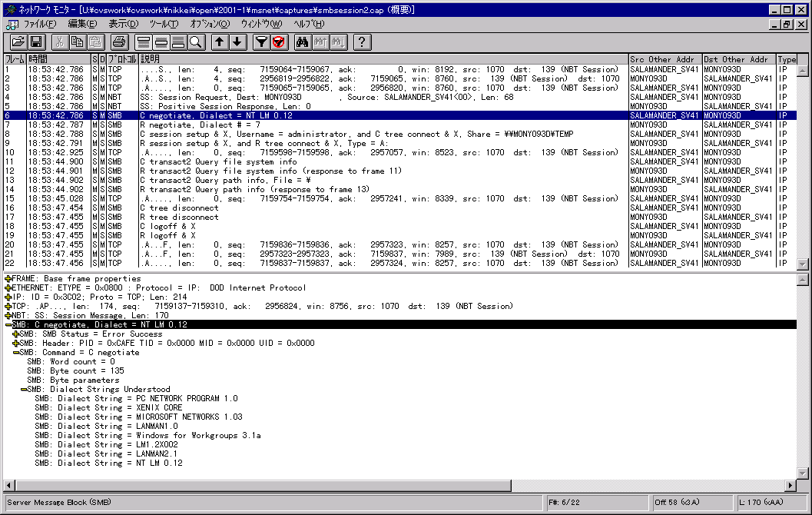
Task: Select Dialect String = XENIX CORE line
Action: 109,407
